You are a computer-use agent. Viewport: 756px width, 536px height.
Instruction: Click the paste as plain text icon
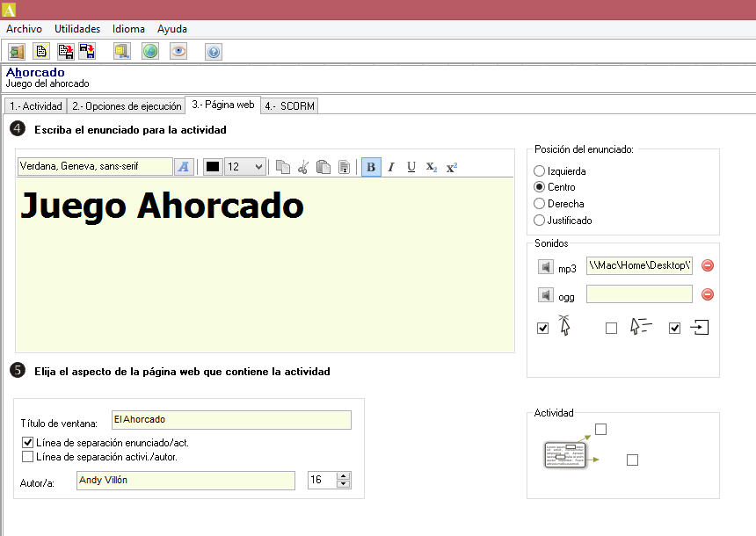click(344, 167)
